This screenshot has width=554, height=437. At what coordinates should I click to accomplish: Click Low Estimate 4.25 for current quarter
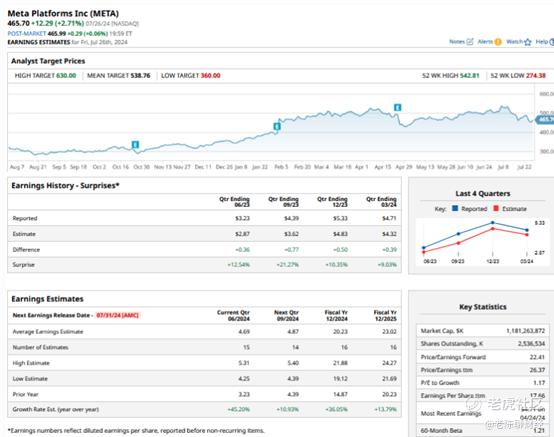click(244, 378)
